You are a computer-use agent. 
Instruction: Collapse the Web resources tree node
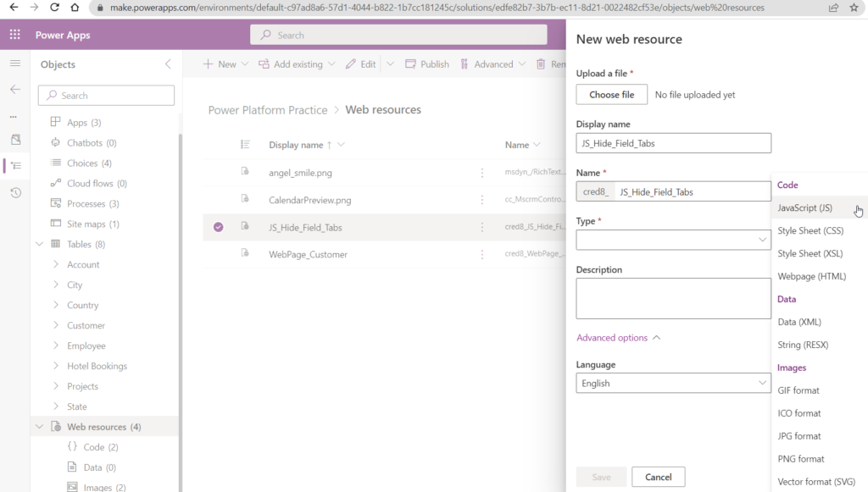coord(39,426)
